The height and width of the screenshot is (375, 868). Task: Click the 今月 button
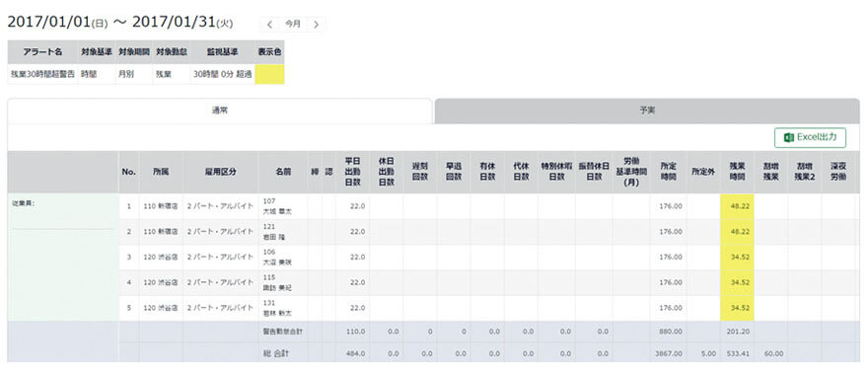293,25
